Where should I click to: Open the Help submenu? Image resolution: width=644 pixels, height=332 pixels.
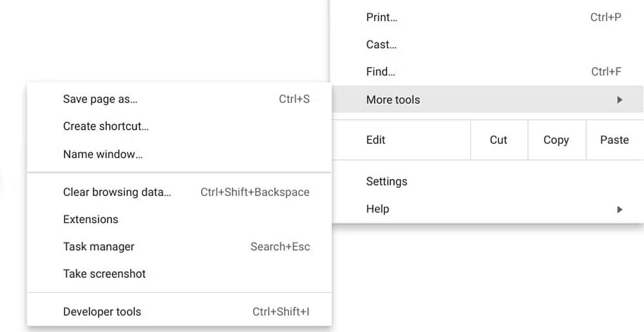487,209
